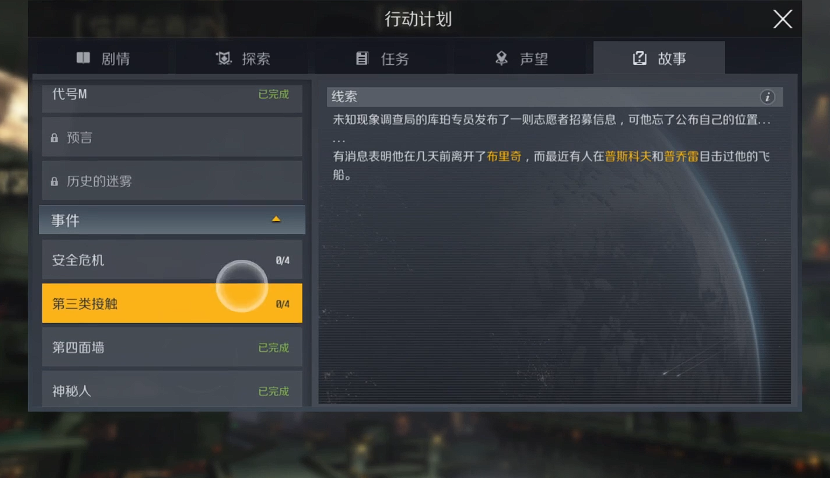Click the lock icon next to 历史的迷雾
This screenshot has width=830, height=478.
(x=54, y=182)
